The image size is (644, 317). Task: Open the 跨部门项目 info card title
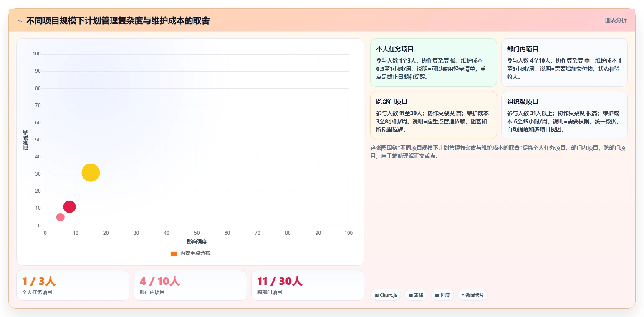pos(392,102)
